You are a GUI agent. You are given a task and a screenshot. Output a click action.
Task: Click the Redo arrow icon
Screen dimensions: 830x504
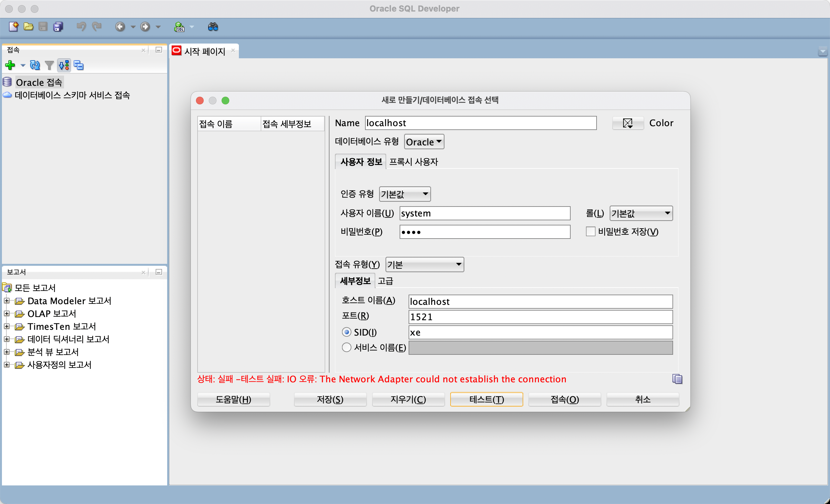click(97, 26)
